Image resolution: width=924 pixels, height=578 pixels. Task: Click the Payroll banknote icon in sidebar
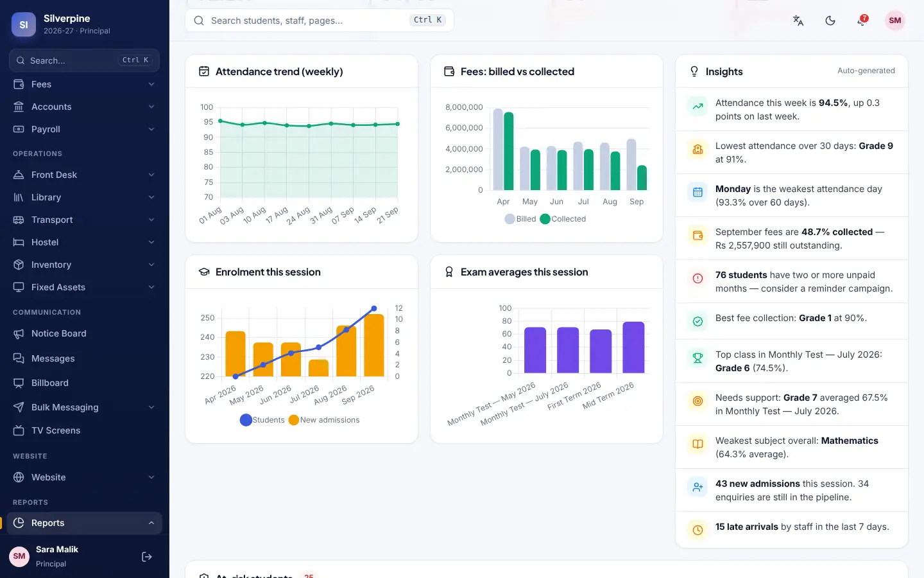(19, 129)
